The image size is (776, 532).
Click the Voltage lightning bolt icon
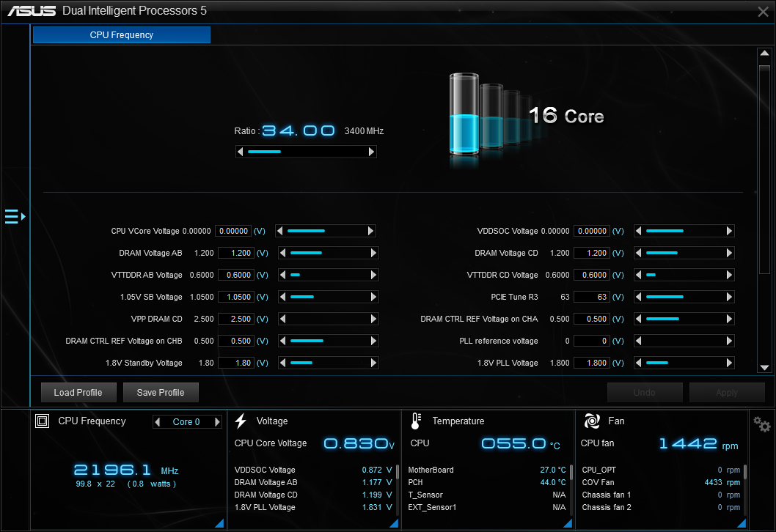tap(241, 421)
